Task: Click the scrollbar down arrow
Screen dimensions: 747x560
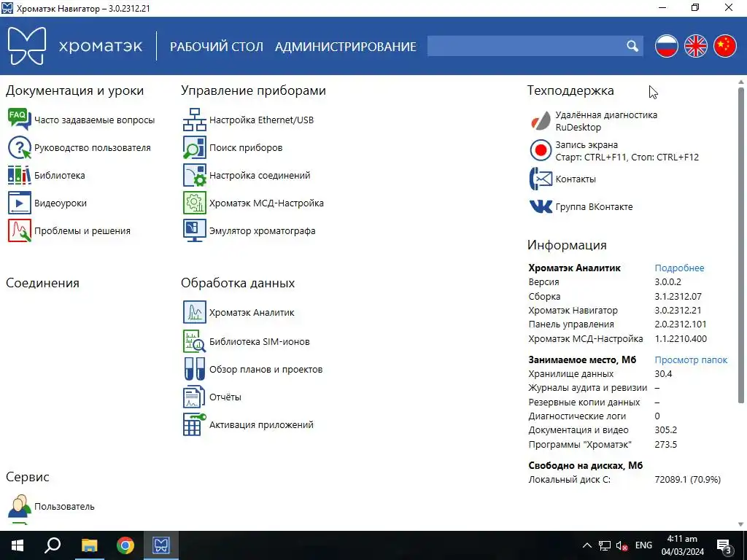Action: click(x=741, y=524)
